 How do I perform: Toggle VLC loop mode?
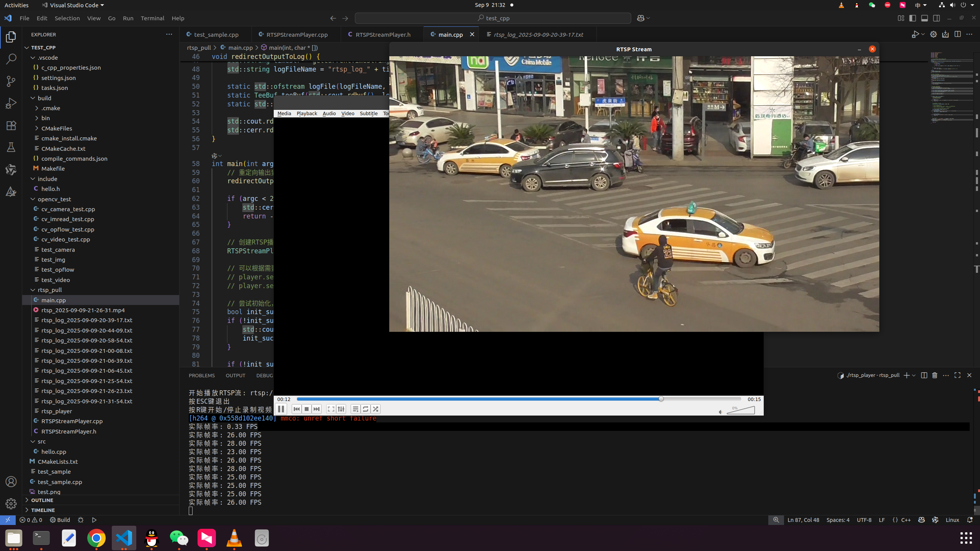click(x=366, y=409)
